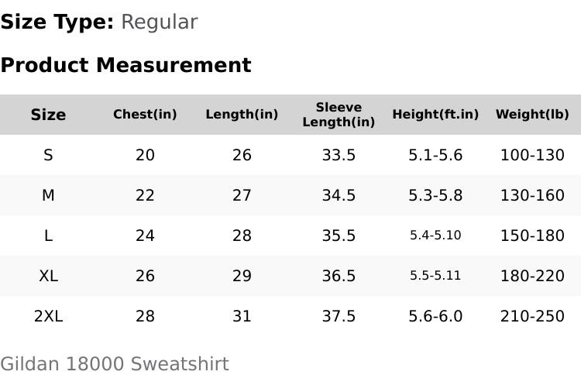Viewport: 581px width, 392px height.
Task: Select the Length(in) column header
Action: click(242, 114)
